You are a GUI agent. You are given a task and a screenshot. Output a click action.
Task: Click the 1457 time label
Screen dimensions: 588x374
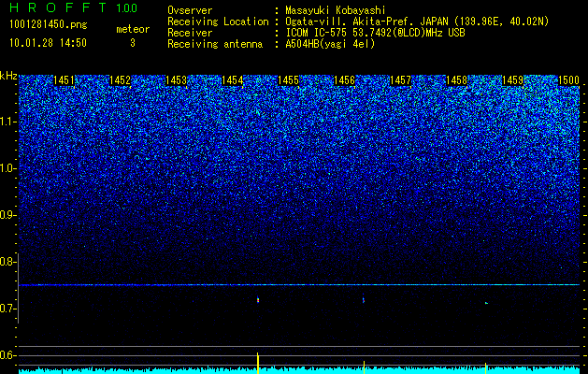tap(400, 80)
